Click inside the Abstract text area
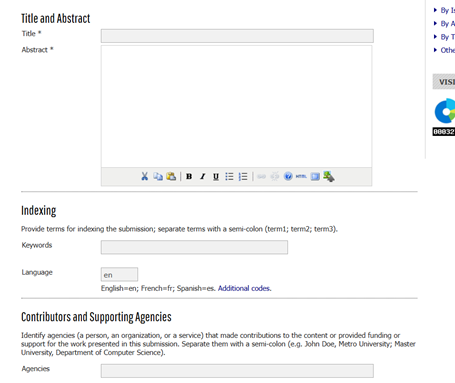The width and height of the screenshot is (455, 383). [x=237, y=106]
